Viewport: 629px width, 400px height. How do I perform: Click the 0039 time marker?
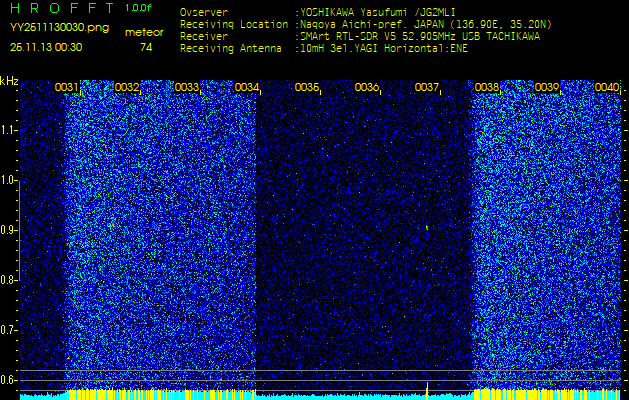point(547,87)
